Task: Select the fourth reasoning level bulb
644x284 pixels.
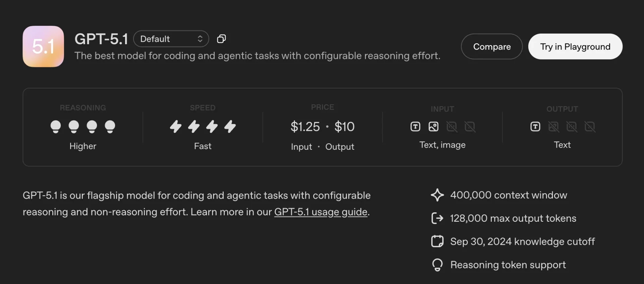Action: tap(111, 127)
